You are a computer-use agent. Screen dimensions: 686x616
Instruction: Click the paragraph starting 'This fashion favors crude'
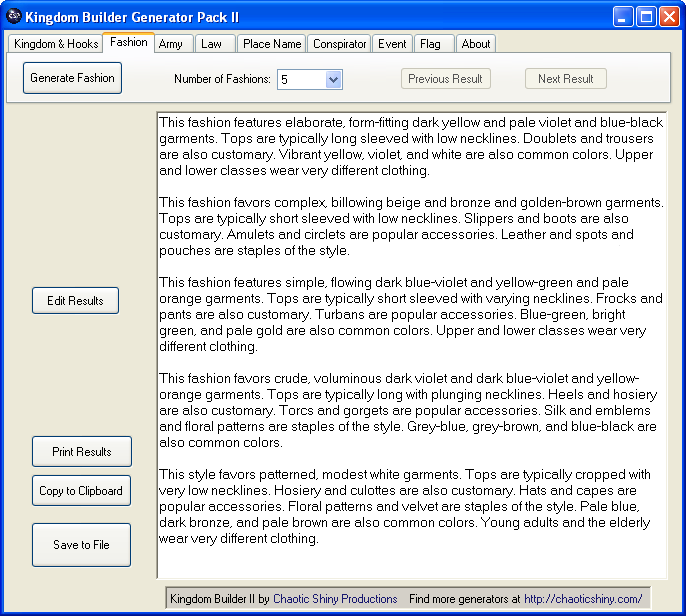(408, 410)
